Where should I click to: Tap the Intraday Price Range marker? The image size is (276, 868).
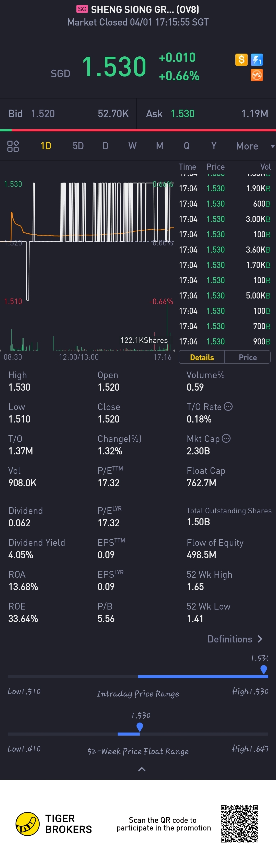coord(264,669)
